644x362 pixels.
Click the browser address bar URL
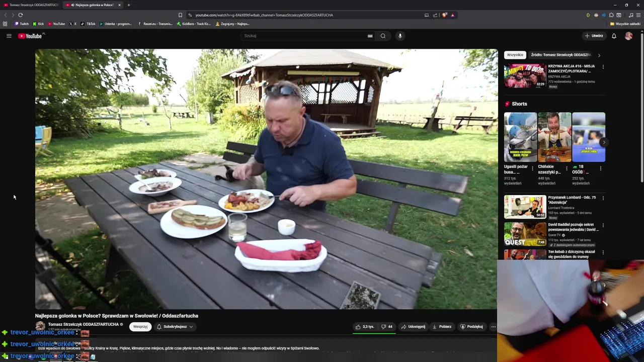tap(264, 15)
